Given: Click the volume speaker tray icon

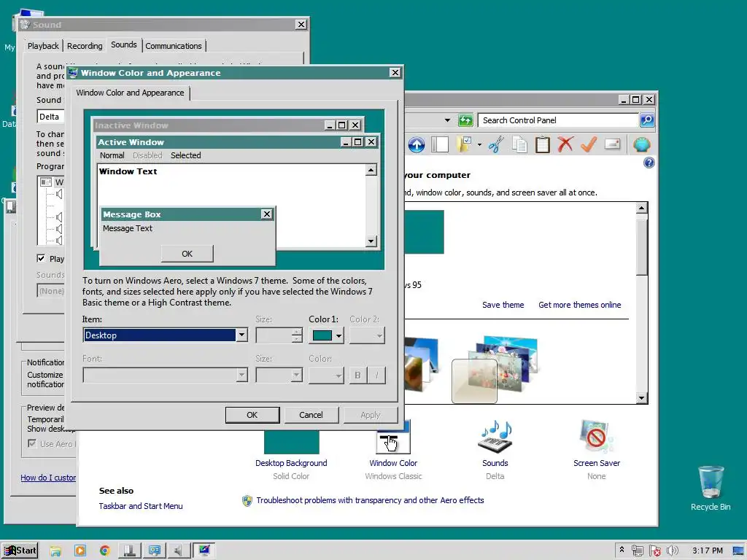Looking at the screenshot, I should pyautogui.click(x=672, y=551).
